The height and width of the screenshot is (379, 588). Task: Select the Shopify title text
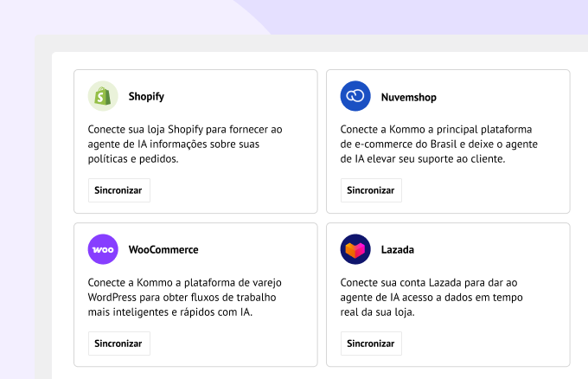pyautogui.click(x=146, y=97)
